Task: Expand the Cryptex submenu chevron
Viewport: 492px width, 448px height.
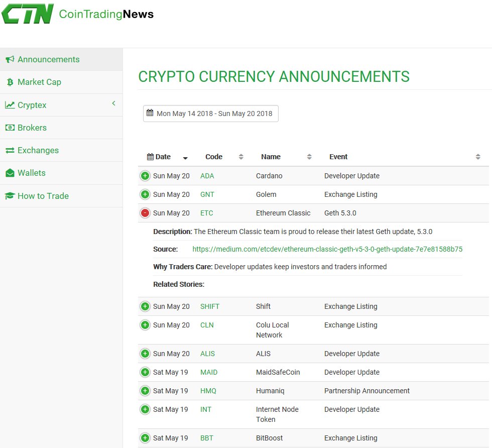Action: pyautogui.click(x=113, y=103)
